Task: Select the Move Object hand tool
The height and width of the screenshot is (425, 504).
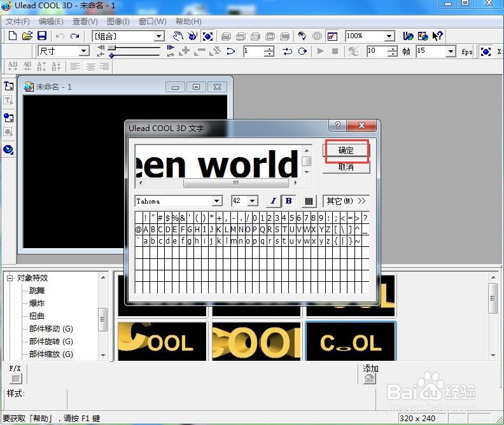Action: point(178,36)
